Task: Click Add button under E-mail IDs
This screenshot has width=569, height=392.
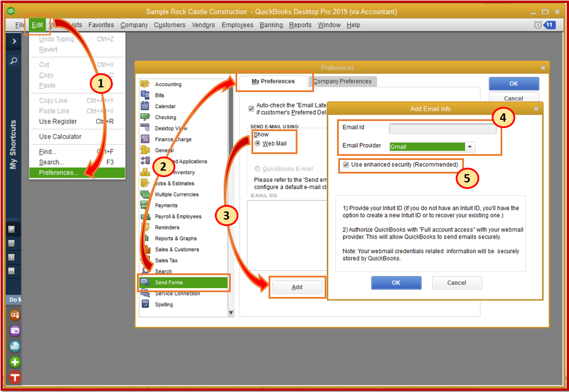Action: click(297, 287)
